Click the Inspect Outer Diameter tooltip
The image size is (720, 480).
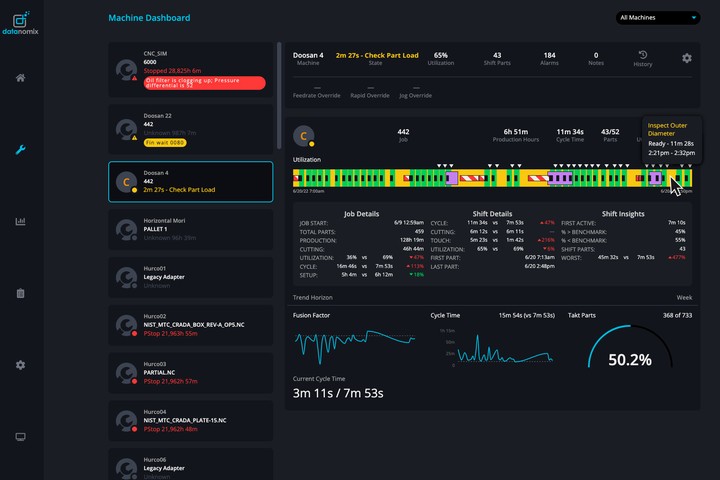671,140
